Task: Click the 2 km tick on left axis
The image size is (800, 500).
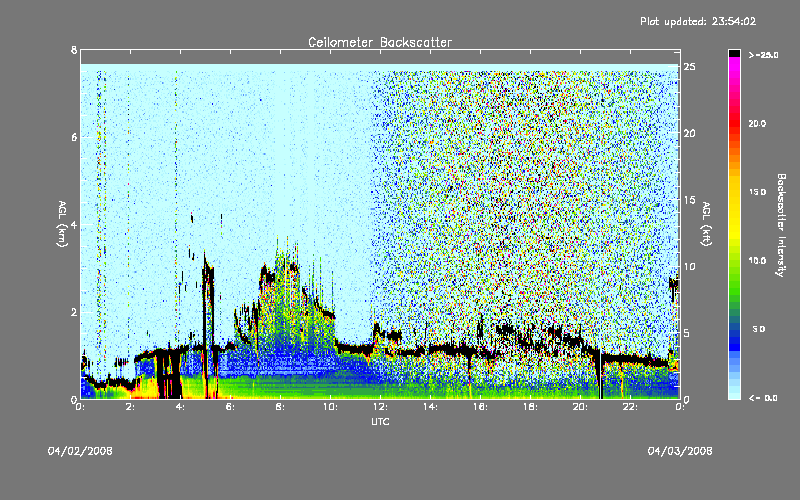Action: (74, 312)
